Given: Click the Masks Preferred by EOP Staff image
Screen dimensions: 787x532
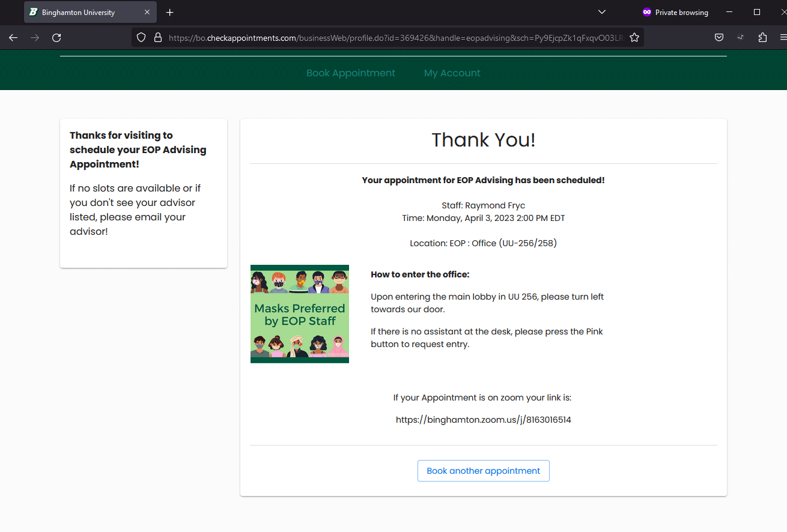Looking at the screenshot, I should tap(300, 314).
